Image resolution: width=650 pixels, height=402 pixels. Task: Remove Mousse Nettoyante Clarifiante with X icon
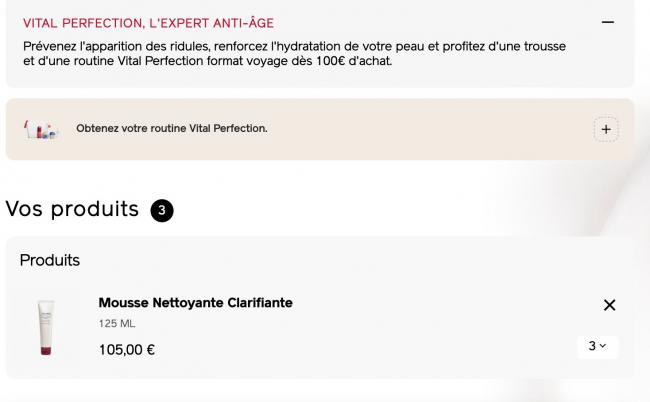[x=609, y=305]
